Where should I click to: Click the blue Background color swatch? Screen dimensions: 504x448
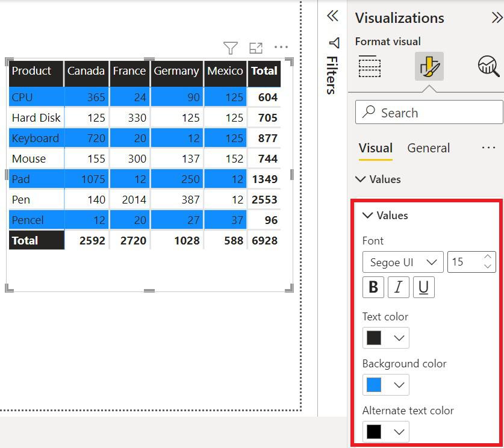(x=374, y=385)
